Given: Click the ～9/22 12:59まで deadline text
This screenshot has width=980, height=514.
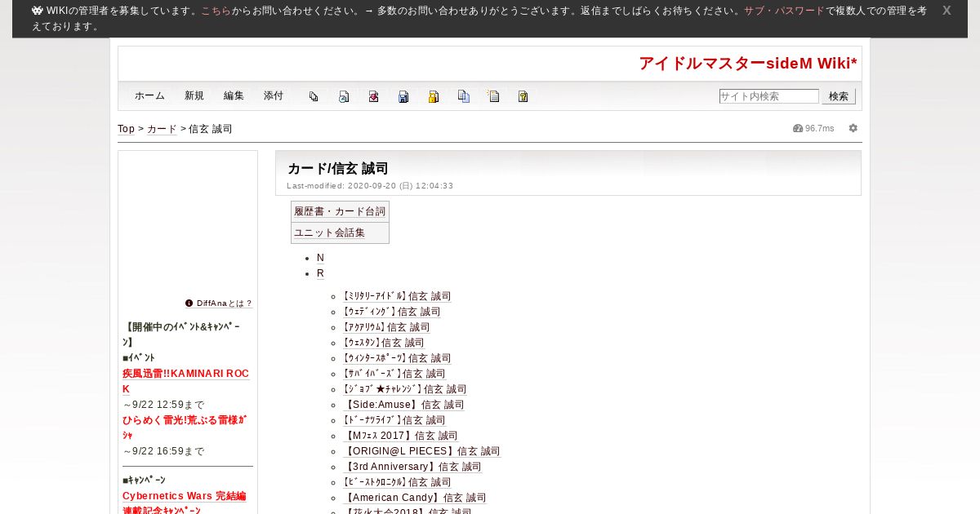Looking at the screenshot, I should [x=164, y=405].
